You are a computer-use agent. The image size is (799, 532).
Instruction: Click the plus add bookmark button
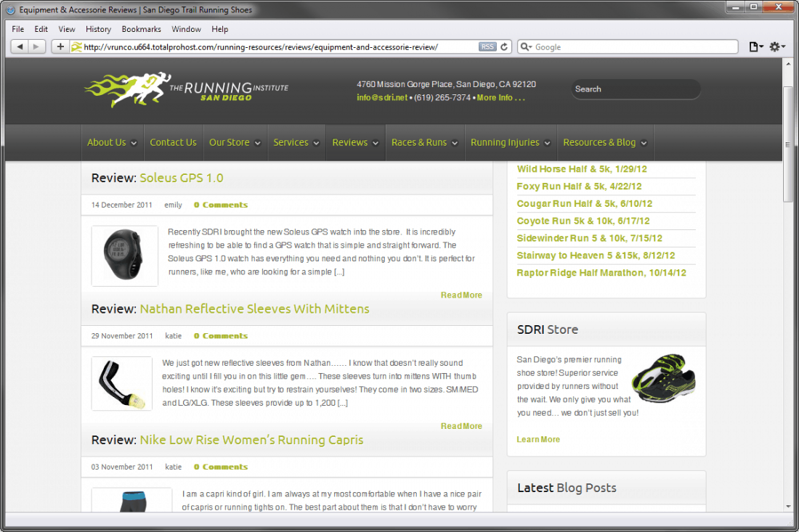(60, 47)
